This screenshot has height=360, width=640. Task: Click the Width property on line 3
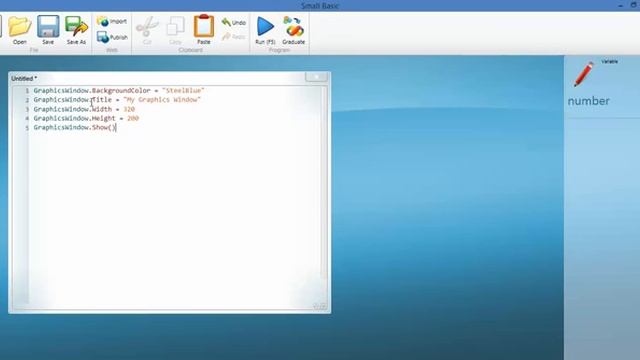click(102, 109)
